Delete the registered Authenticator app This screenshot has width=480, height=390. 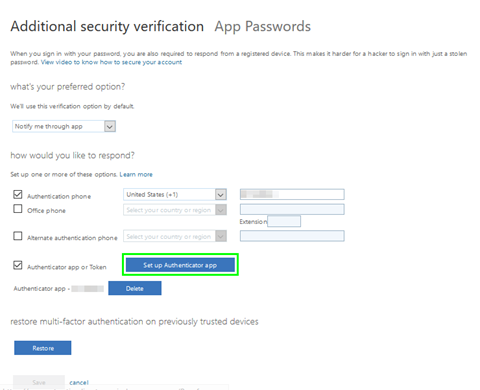pos(135,288)
